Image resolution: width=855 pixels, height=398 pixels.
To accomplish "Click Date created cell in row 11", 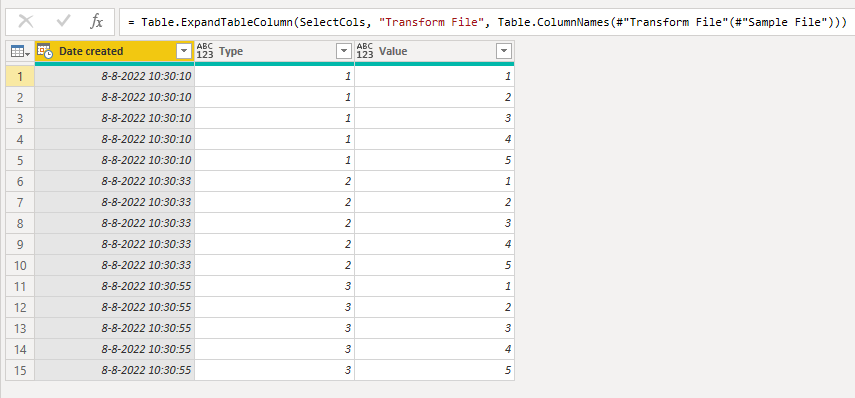I will pos(115,286).
